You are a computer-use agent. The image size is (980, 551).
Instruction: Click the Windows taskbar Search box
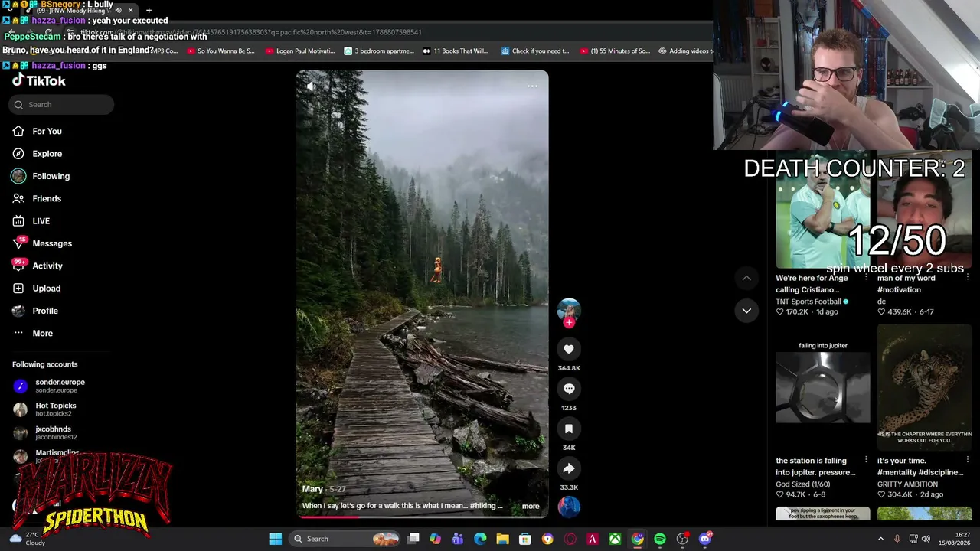coord(346,539)
